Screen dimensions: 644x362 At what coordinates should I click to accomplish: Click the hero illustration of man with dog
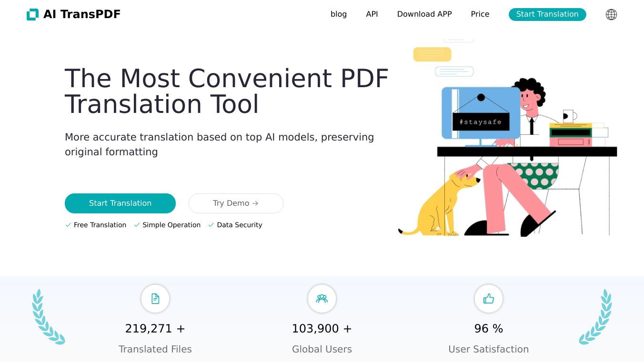(508, 137)
